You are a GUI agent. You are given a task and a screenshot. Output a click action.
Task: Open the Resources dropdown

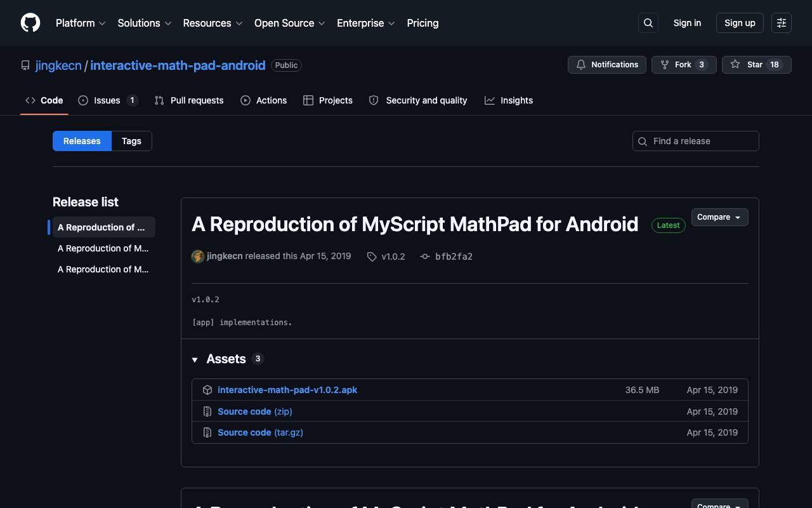[x=213, y=23]
